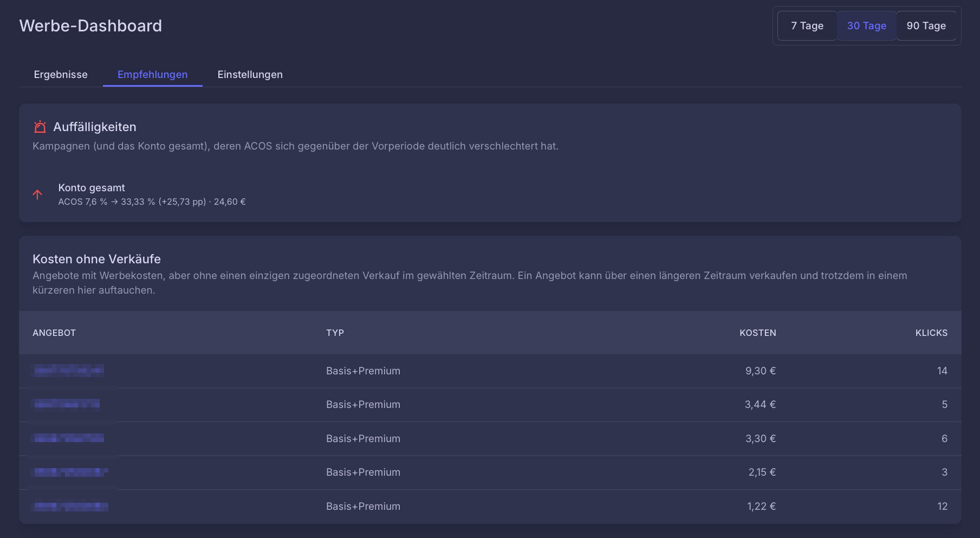Click Basis+Premium in the 3,44 € row
980x538 pixels.
(x=363, y=404)
